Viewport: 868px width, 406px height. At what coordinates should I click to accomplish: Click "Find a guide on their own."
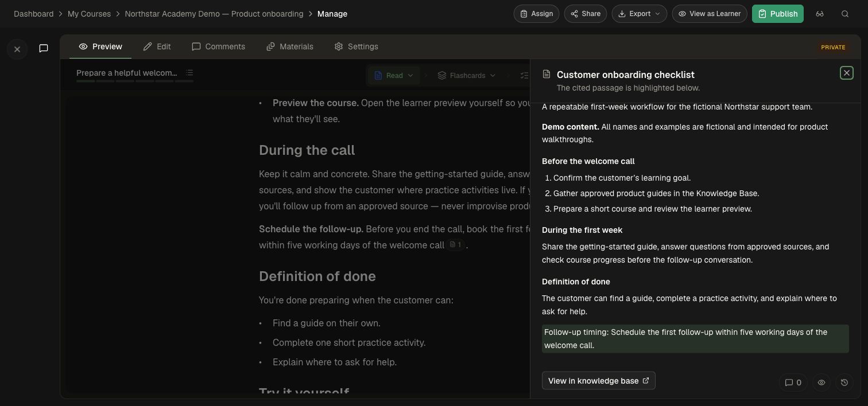pyautogui.click(x=327, y=323)
